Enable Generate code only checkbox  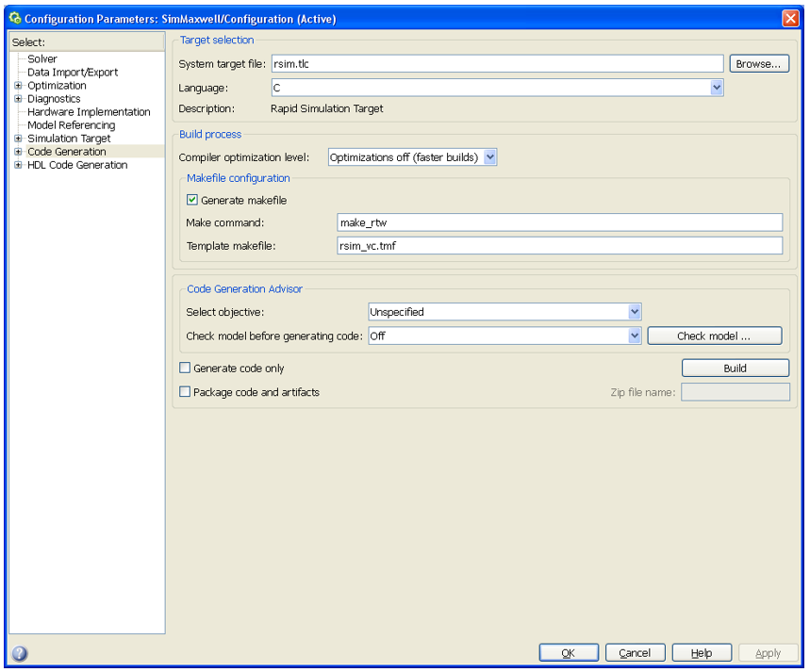click(185, 368)
